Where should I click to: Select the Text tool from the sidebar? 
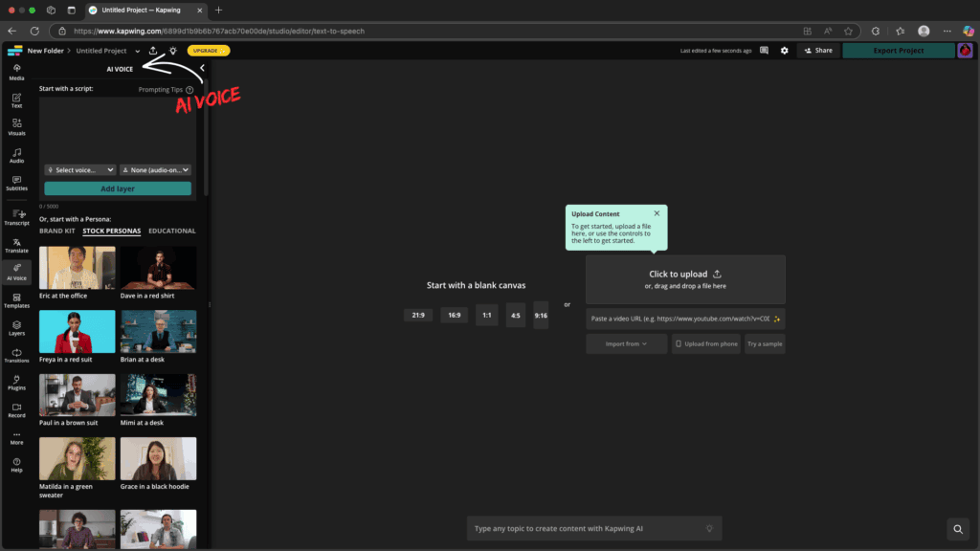(x=16, y=100)
